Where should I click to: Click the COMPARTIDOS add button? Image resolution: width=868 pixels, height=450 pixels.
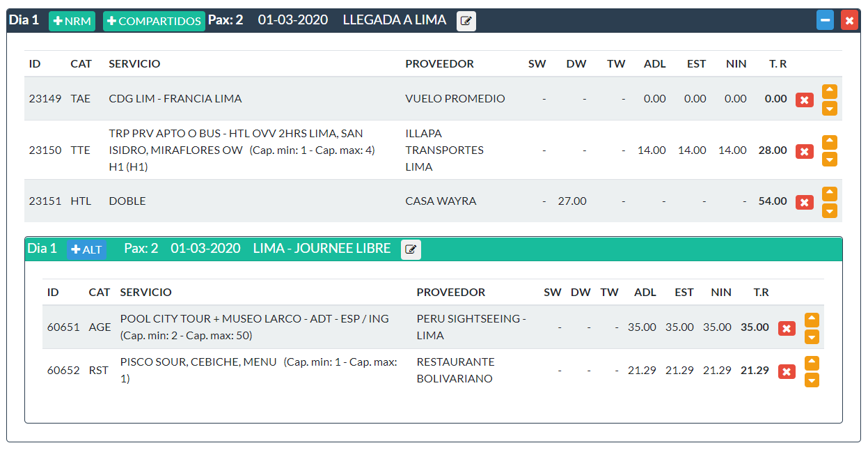[154, 21]
